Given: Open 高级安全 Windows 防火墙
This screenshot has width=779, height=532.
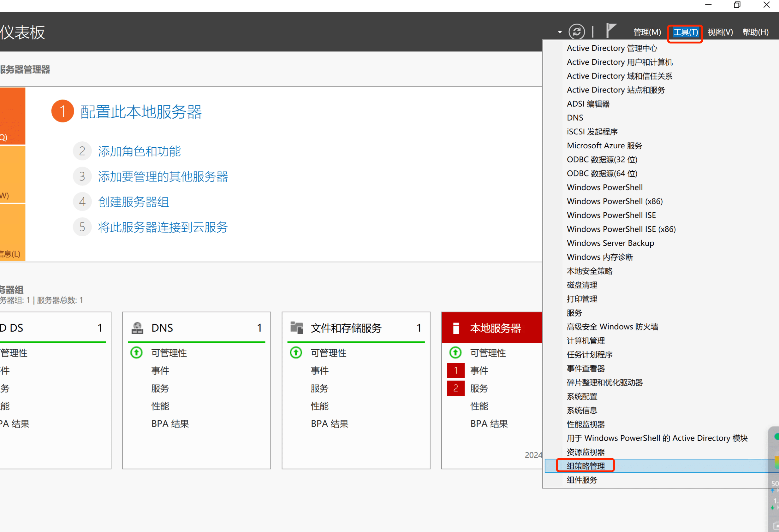Looking at the screenshot, I should coord(612,327).
